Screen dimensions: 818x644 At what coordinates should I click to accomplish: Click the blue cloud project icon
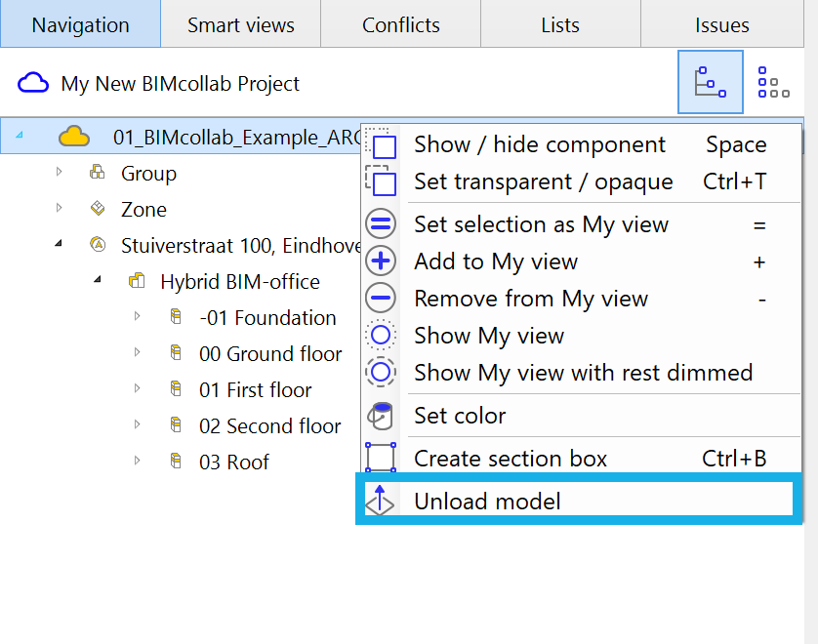pos(33,83)
